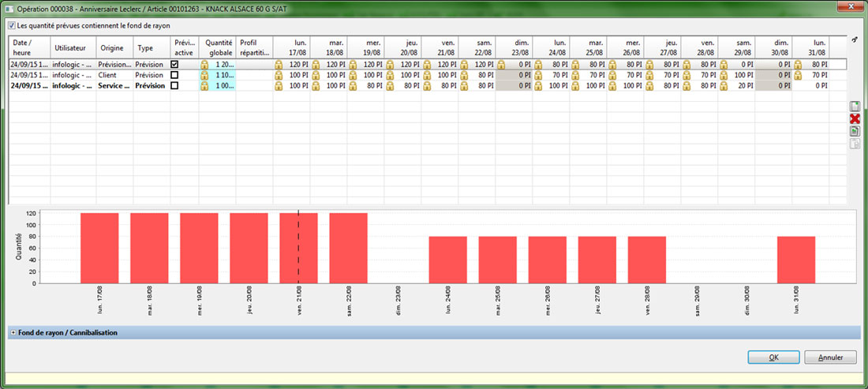Click the dashed marker on ven. 21/08 bar
This screenshot has width=868, height=389.
(298, 248)
